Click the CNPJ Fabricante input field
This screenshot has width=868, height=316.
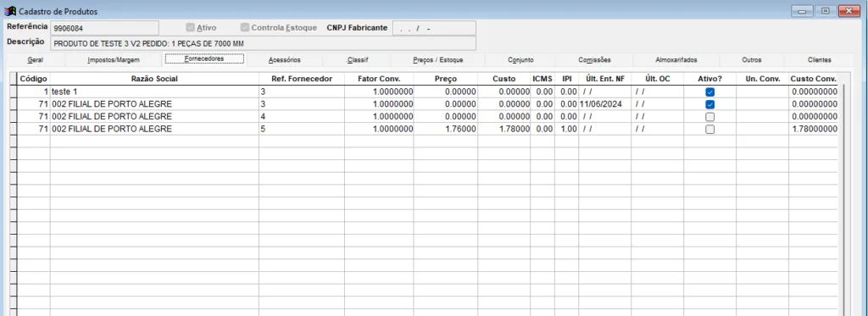coord(434,28)
